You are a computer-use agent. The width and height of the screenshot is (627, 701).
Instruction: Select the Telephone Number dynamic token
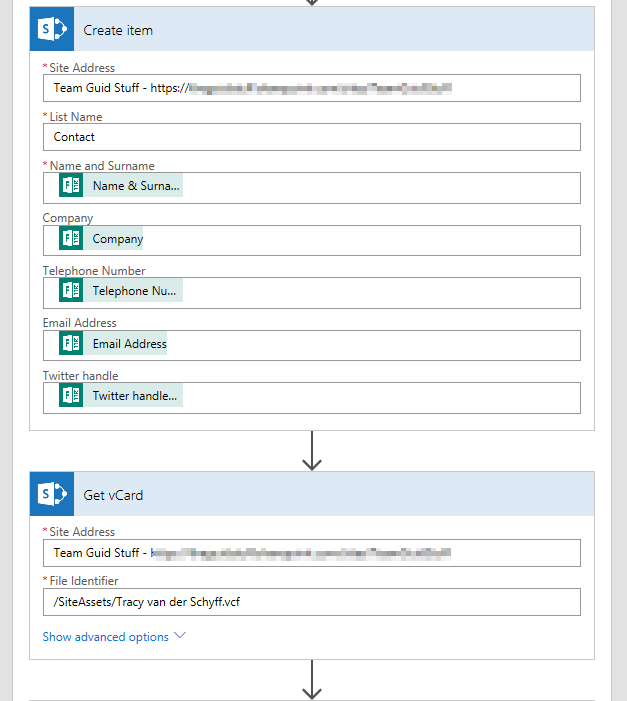pos(136,291)
